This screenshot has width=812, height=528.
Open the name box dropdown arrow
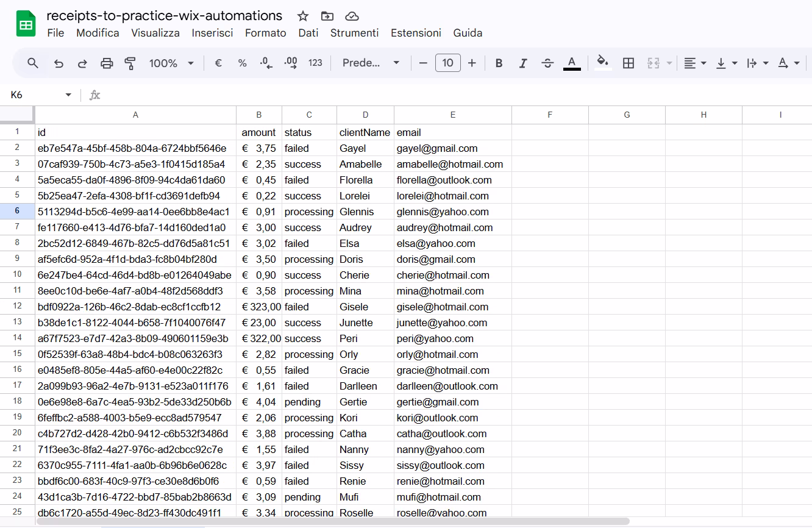coord(68,95)
